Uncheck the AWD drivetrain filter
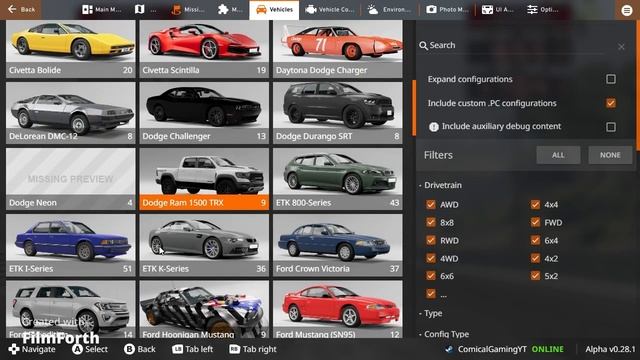 431,204
